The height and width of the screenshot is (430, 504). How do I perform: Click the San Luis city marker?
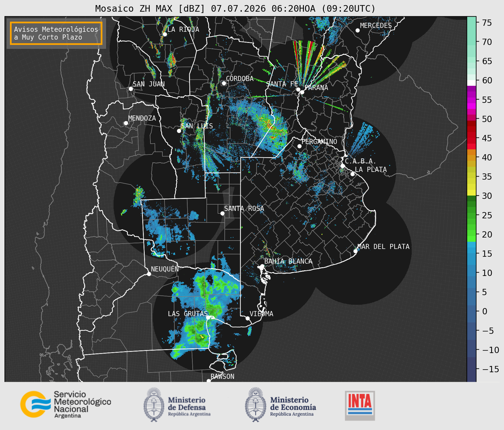coord(179,131)
